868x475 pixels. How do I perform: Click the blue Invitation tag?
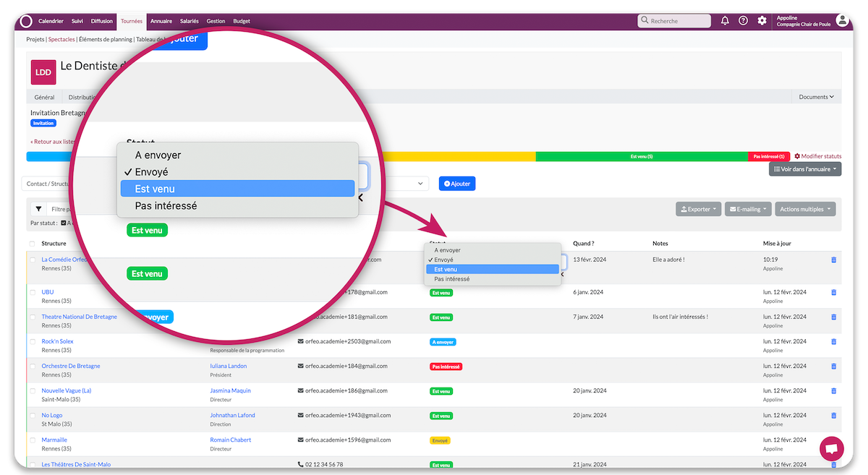pos(43,124)
